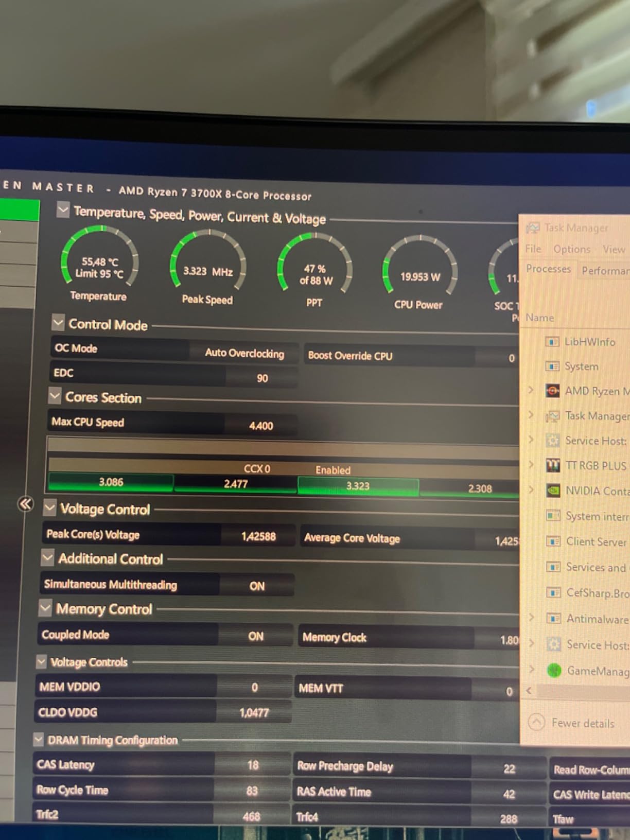Click the Antimalware process icon
630x840 pixels.
[554, 618]
